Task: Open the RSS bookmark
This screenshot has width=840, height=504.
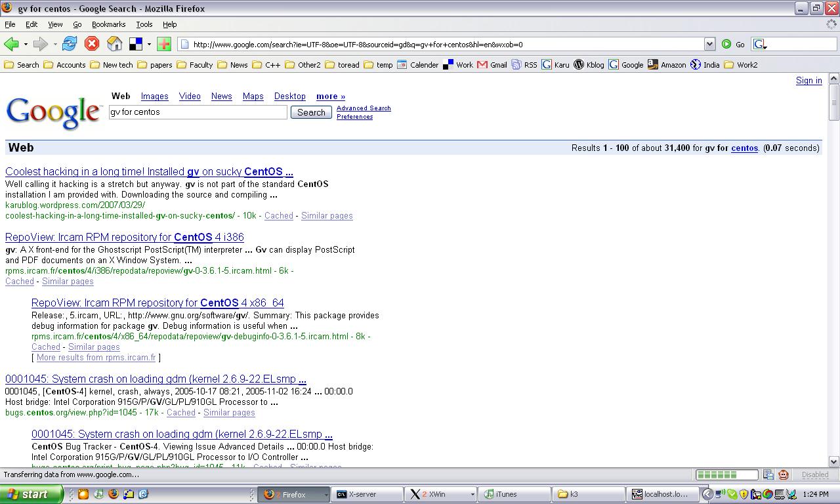Action: pyautogui.click(x=524, y=64)
